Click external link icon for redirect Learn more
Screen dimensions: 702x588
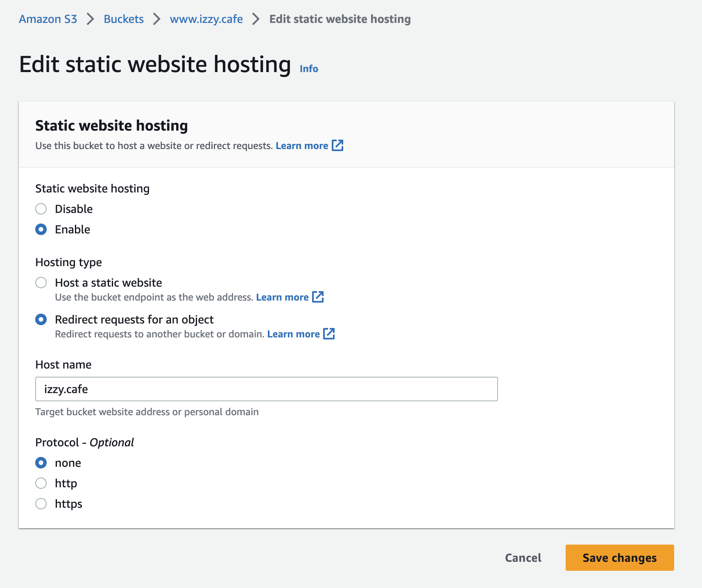329,334
